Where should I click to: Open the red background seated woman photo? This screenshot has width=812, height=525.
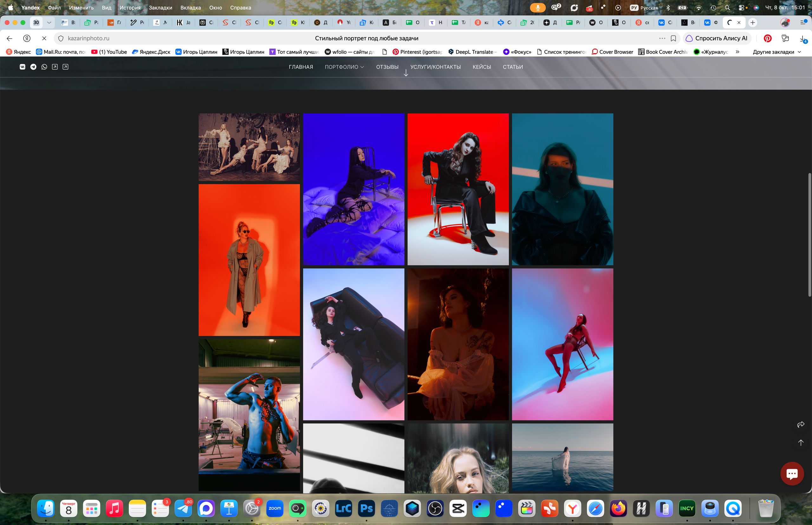[458, 189]
